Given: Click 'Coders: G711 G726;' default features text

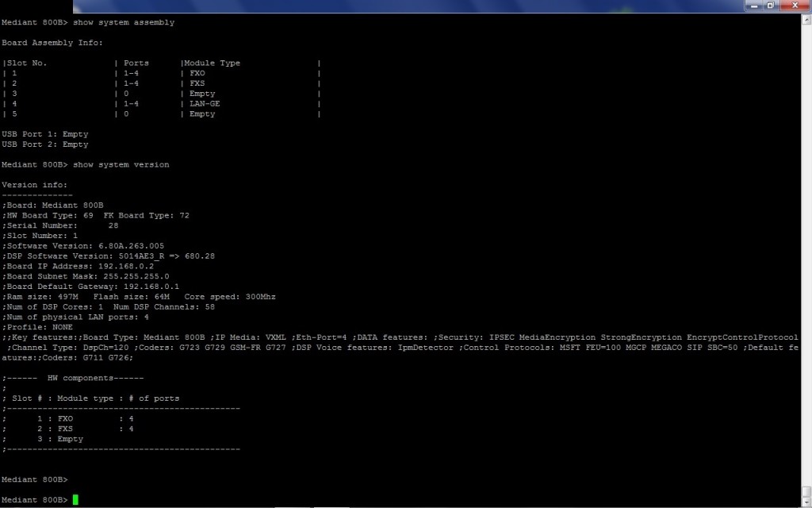Looking at the screenshot, I should [88, 358].
